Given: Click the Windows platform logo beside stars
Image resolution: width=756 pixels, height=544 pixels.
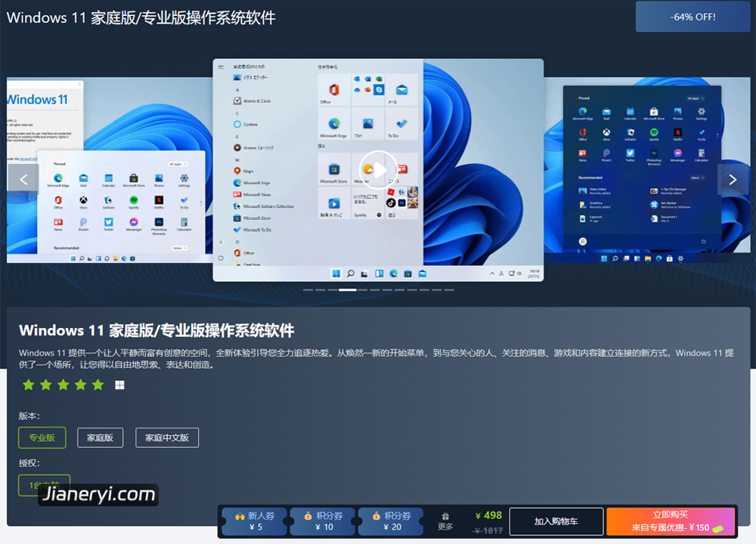Looking at the screenshot, I should pos(119,385).
